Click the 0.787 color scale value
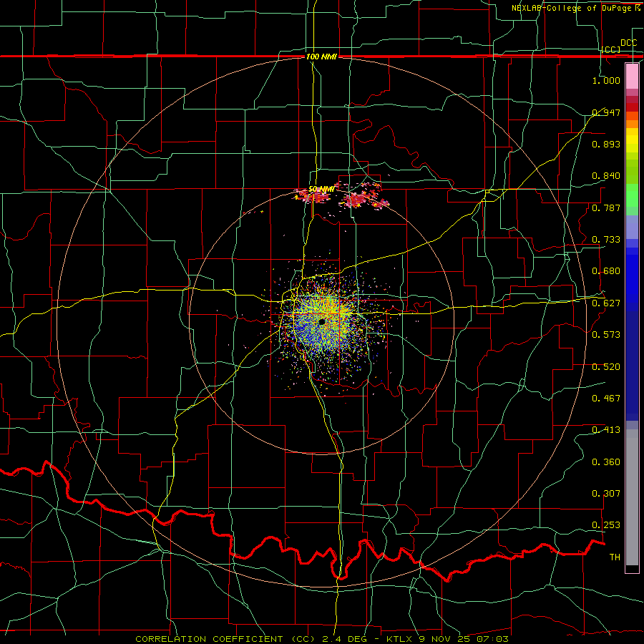Viewport: 644px width, 644px height. pyautogui.click(x=606, y=208)
